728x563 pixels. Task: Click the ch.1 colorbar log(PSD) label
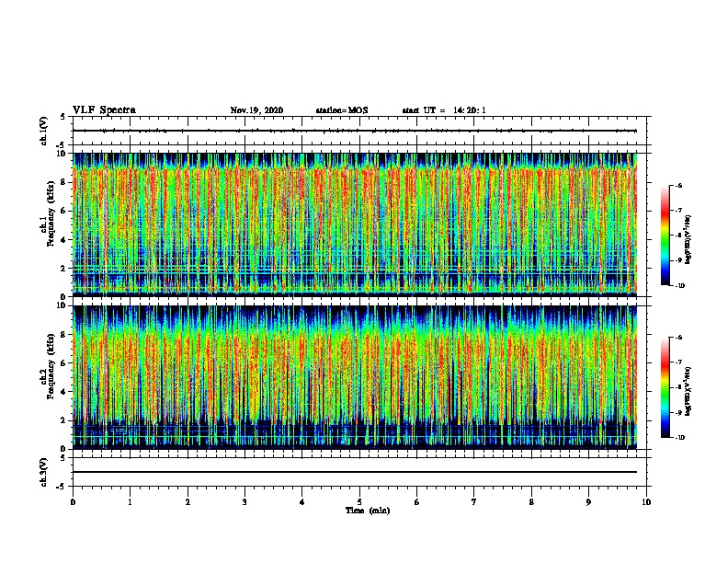688,240
